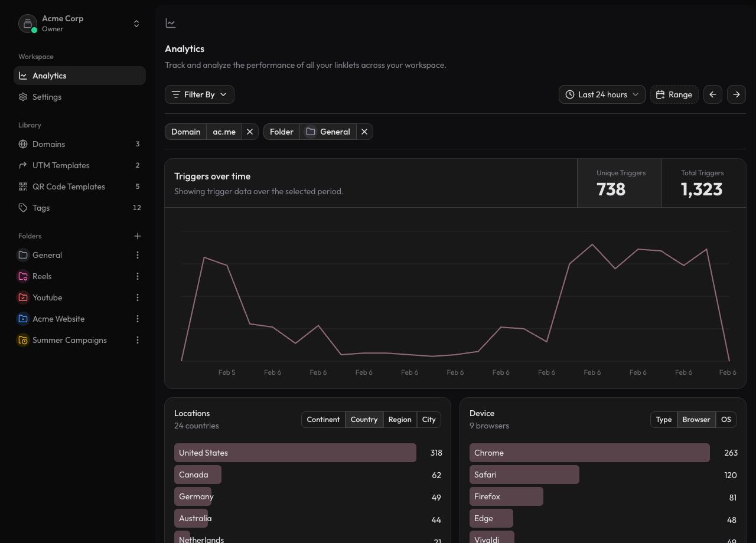Select the Youtube folder
This screenshot has height=543, width=756.
(x=47, y=297)
